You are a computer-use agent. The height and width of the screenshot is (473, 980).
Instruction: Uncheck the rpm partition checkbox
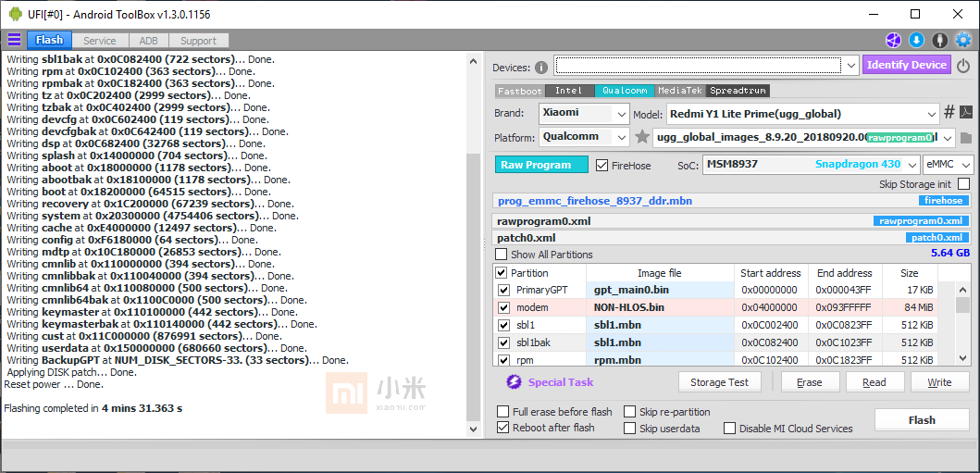(x=503, y=360)
